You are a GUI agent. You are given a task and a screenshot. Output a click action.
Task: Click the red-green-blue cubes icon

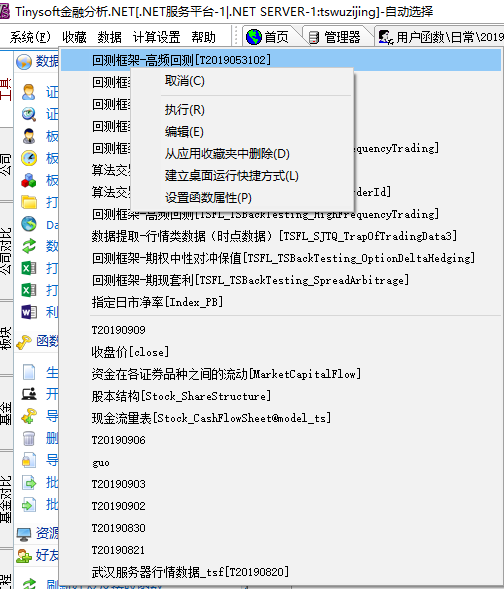(29, 180)
